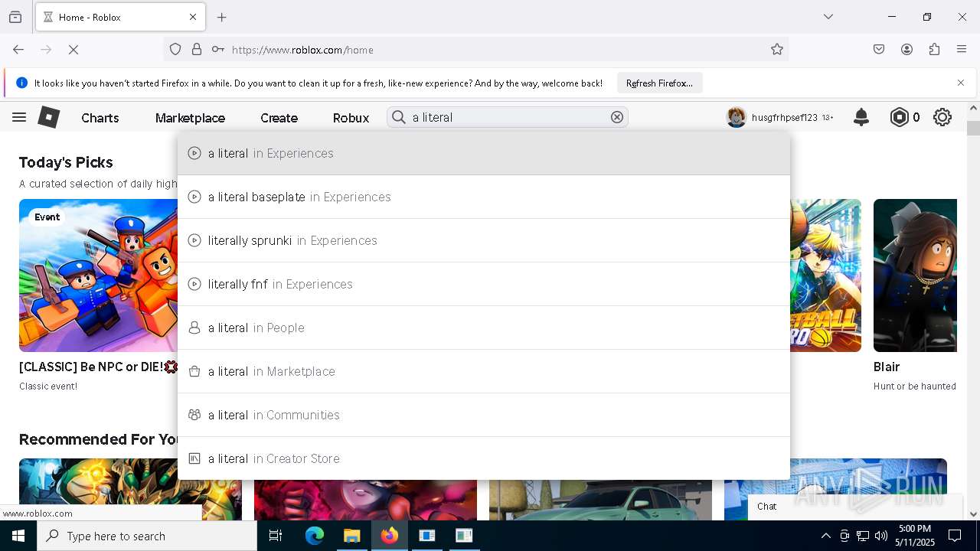This screenshot has width=980, height=551.
Task: List all tabs dropdown arrow
Action: (x=828, y=17)
